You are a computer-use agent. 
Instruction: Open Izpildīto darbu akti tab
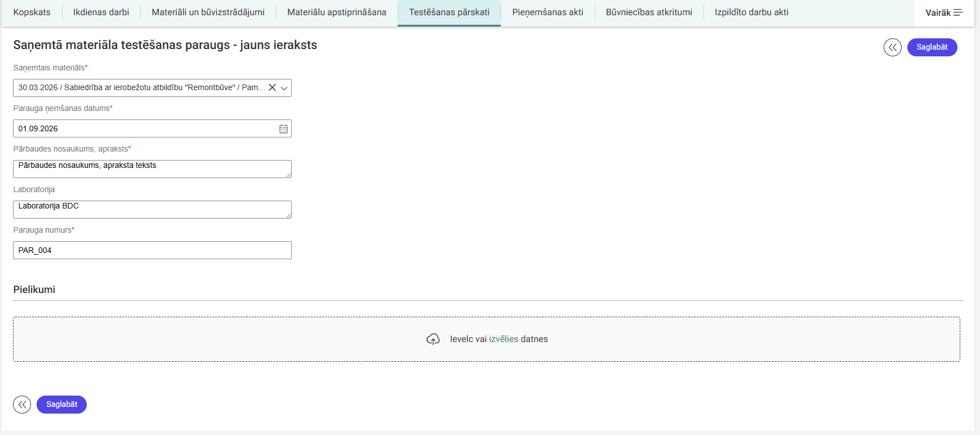click(752, 12)
